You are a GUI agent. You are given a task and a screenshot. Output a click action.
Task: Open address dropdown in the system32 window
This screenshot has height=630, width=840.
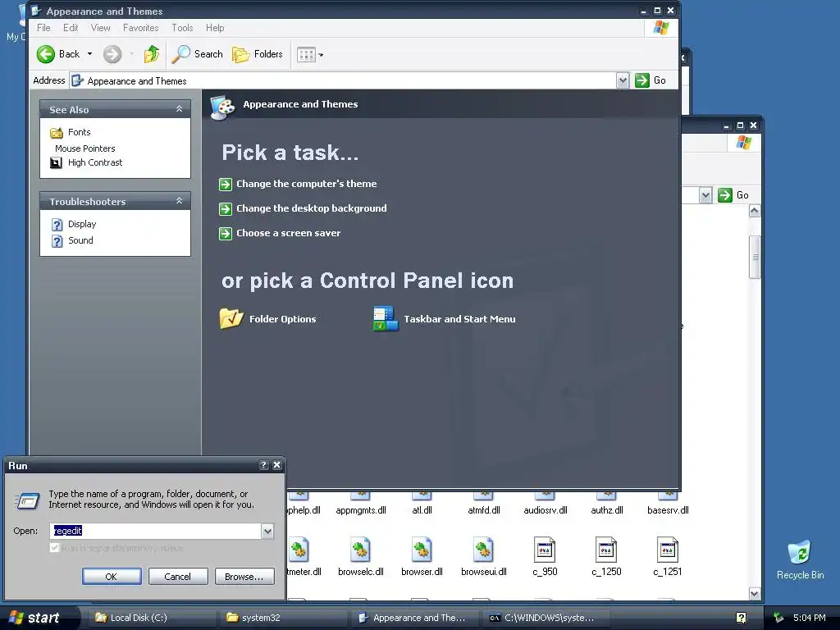pos(705,195)
